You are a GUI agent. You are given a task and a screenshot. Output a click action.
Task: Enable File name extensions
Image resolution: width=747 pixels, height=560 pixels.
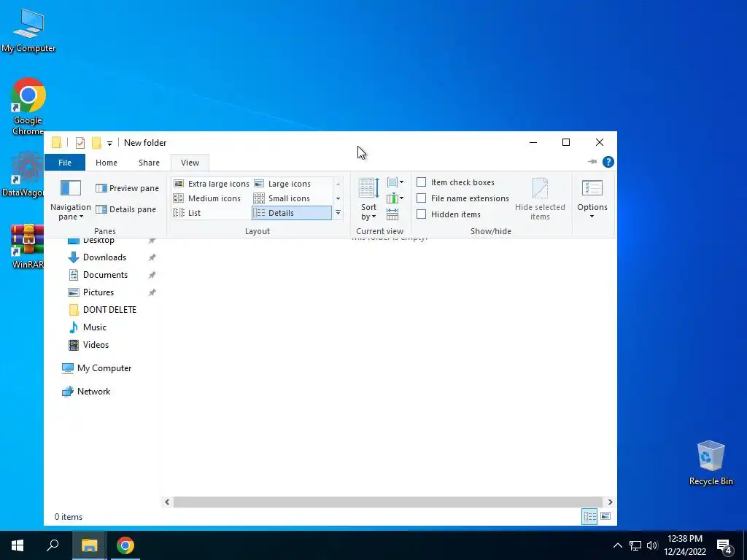[x=462, y=198]
